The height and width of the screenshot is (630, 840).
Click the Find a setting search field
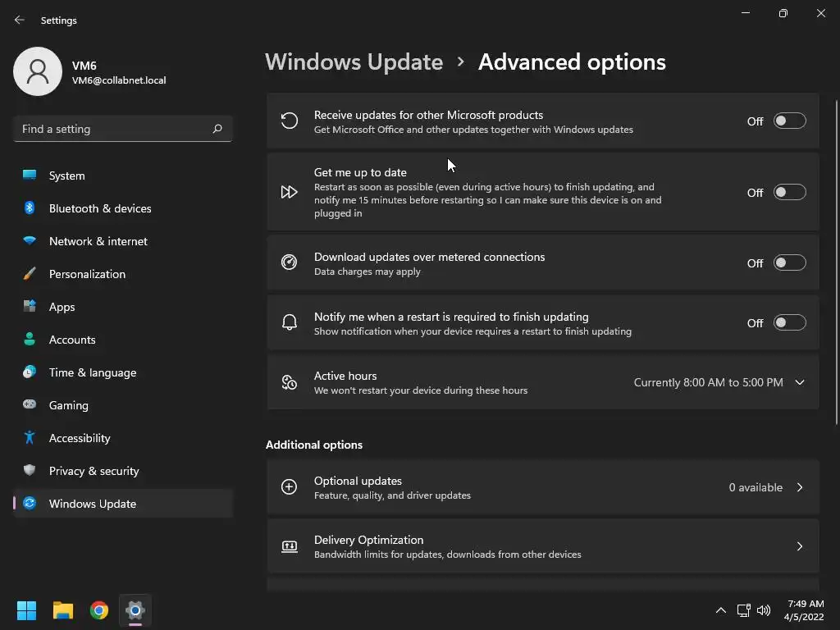tap(123, 129)
